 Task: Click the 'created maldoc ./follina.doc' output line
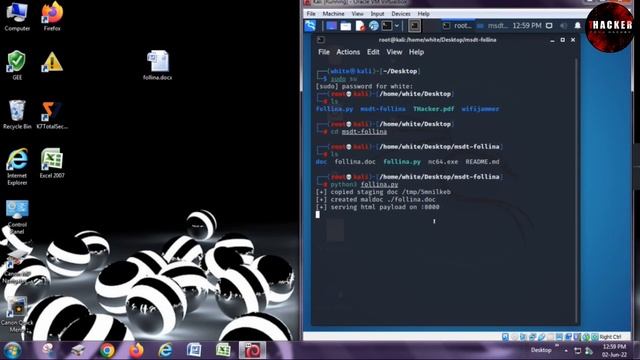pyautogui.click(x=376, y=200)
